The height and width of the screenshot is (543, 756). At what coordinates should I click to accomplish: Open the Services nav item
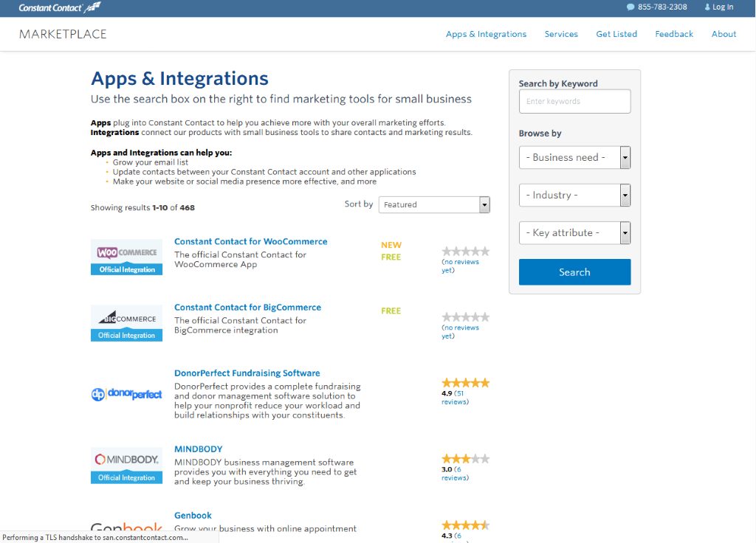pos(561,34)
